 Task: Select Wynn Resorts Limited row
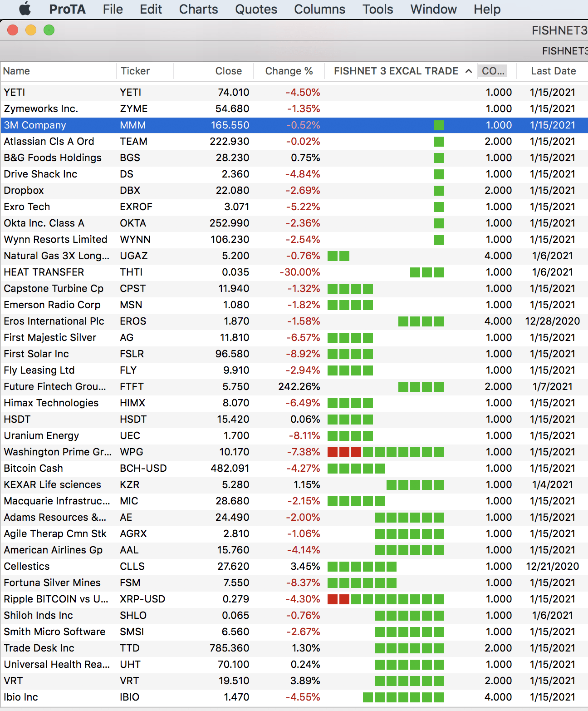tap(294, 239)
